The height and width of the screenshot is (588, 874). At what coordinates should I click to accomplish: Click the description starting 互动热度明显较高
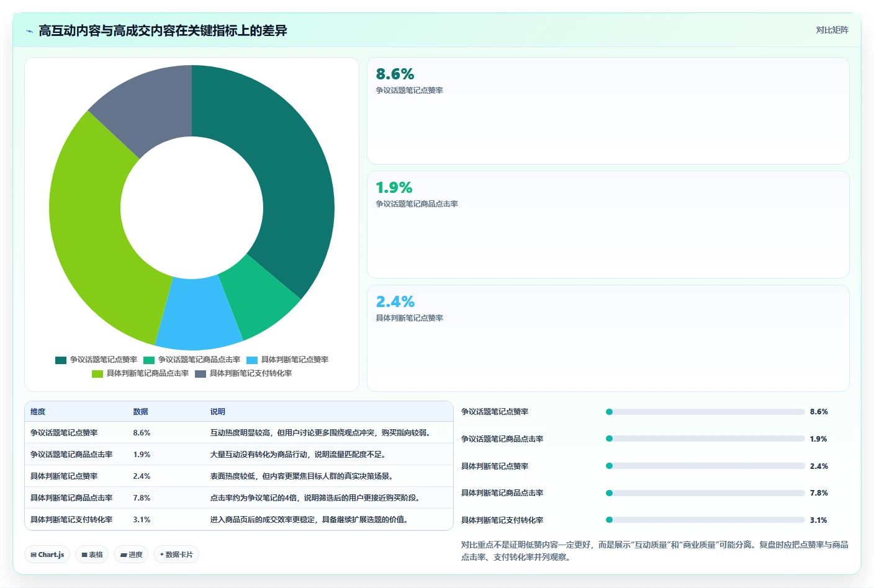pyautogui.click(x=322, y=433)
